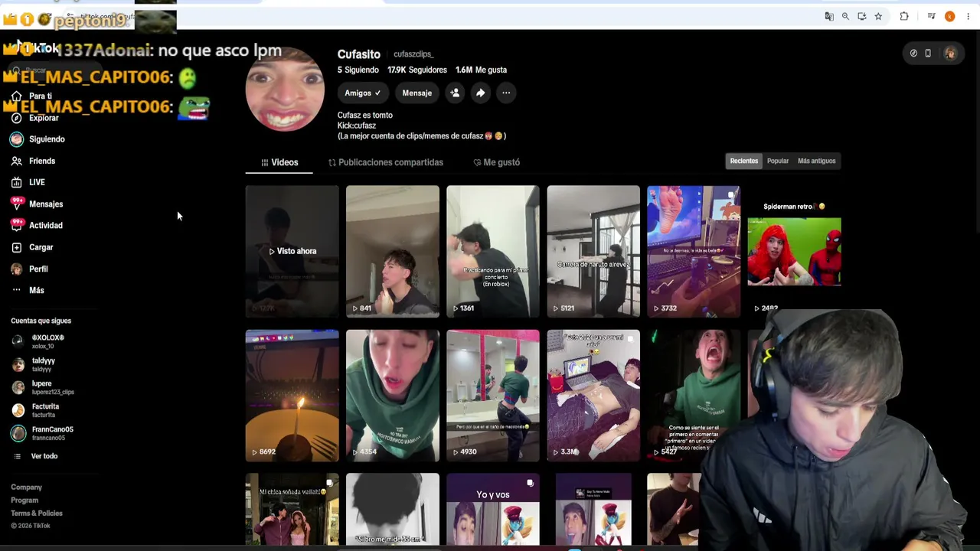Click the Cufasito profile picture
Viewport: 980px width, 551px height.
(x=285, y=90)
